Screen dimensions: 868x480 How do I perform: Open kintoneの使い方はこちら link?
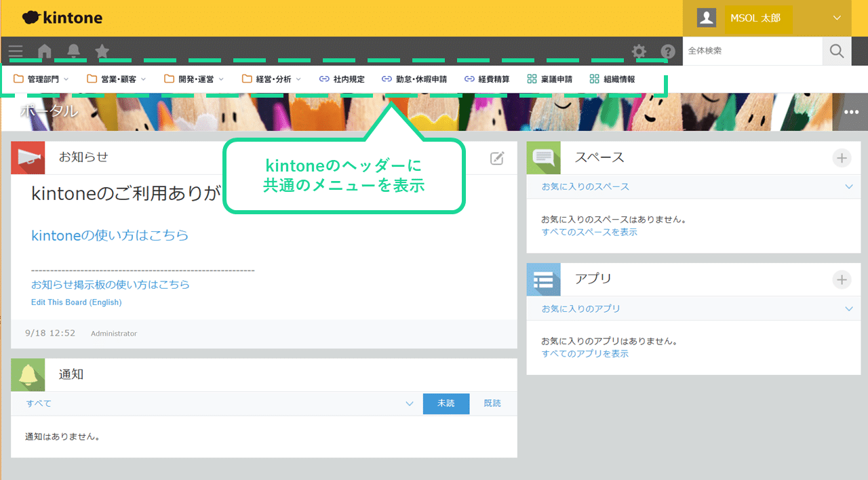pos(110,235)
